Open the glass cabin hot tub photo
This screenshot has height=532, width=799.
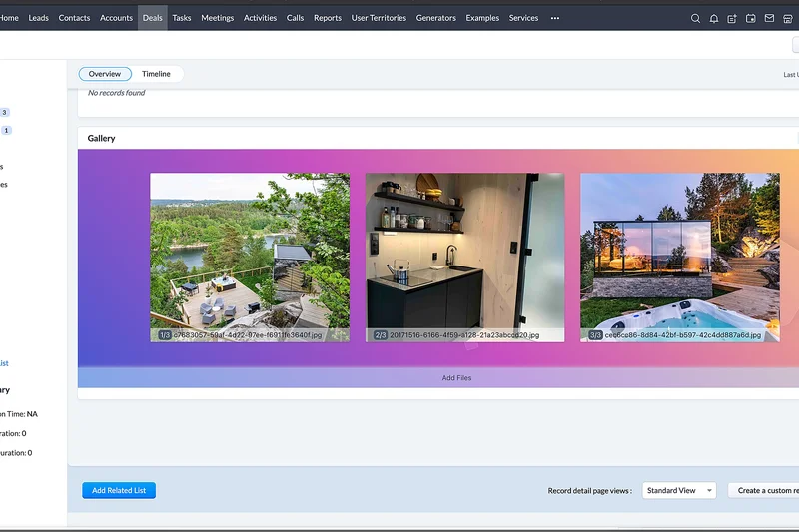[x=679, y=257]
